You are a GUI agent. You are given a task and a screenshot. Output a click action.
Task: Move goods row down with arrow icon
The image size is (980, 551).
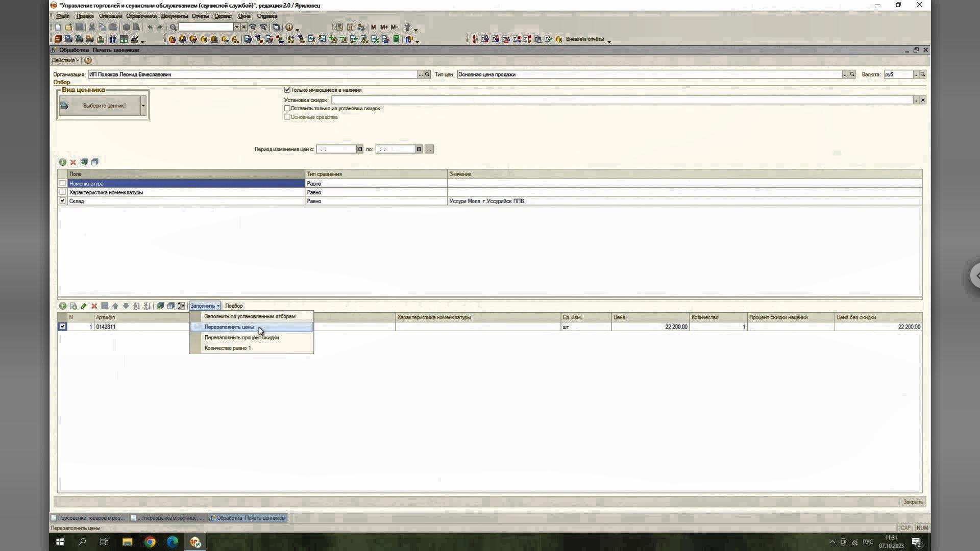126,306
